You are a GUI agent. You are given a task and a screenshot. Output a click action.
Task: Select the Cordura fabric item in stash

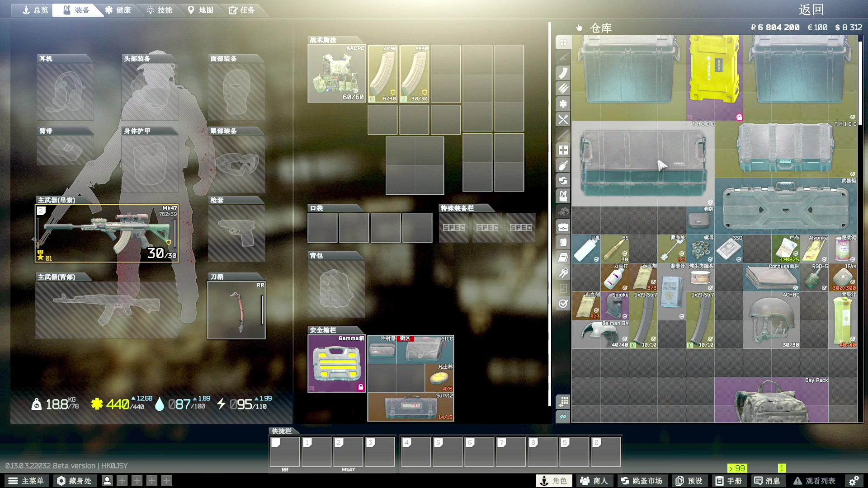pos(771,277)
